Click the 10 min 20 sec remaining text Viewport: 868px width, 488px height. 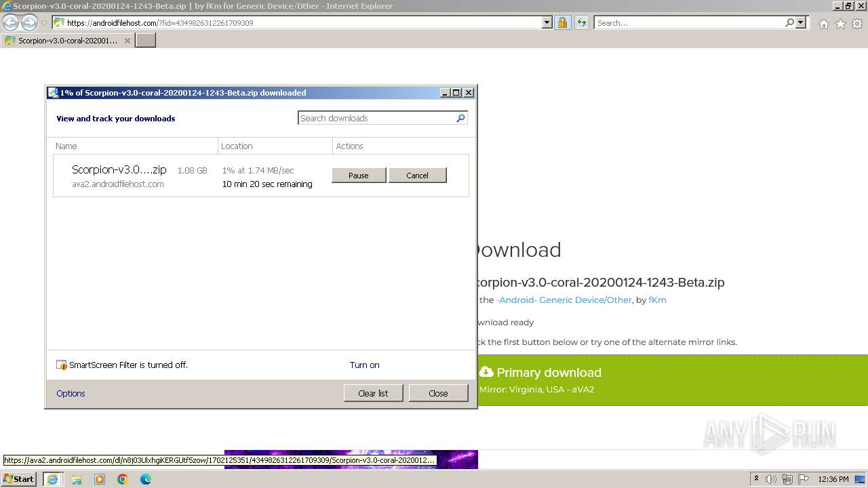point(267,184)
